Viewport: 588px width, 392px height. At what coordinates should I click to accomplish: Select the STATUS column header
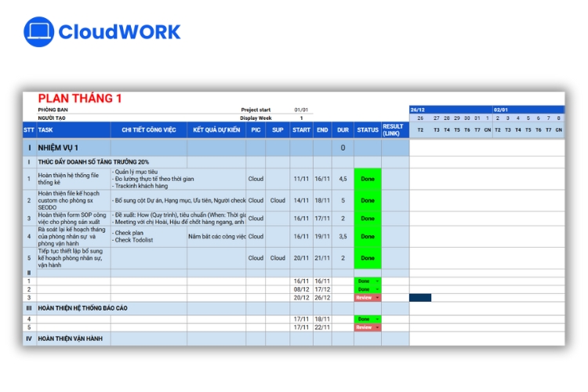point(367,130)
